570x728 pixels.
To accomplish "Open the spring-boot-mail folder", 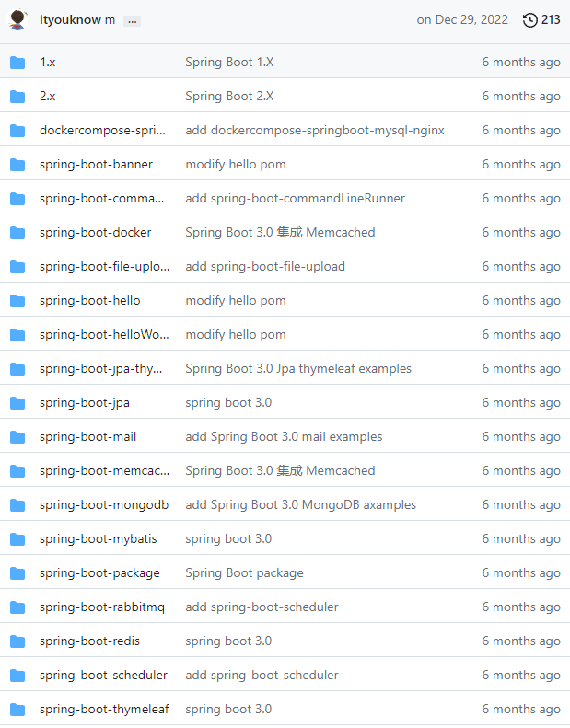I will (87, 437).
